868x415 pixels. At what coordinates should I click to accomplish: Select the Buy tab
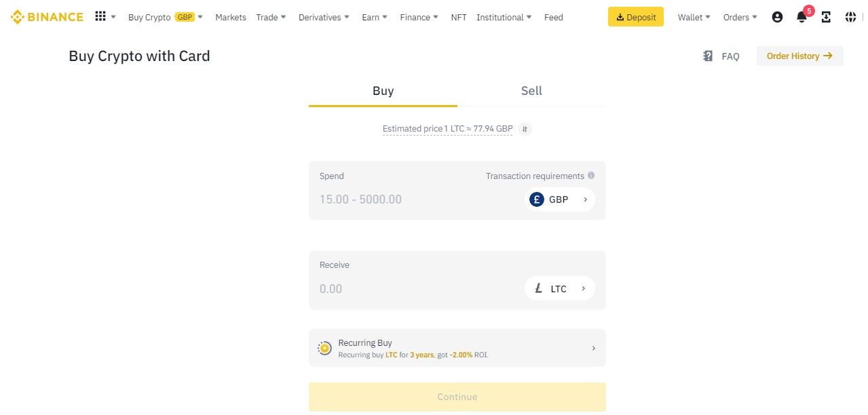383,91
